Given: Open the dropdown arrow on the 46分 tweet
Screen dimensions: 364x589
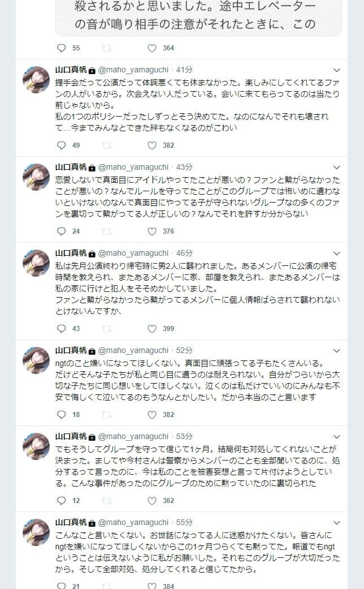Looking at the screenshot, I should [337, 253].
